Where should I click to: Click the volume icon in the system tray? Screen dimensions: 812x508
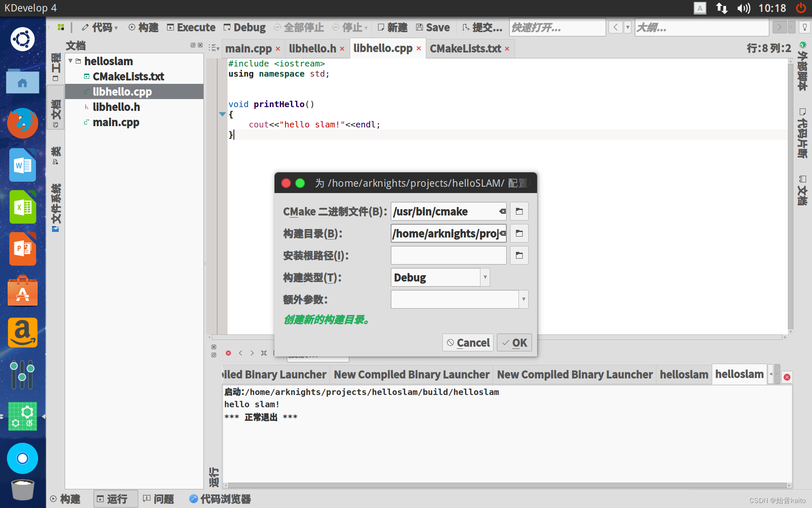pos(743,8)
